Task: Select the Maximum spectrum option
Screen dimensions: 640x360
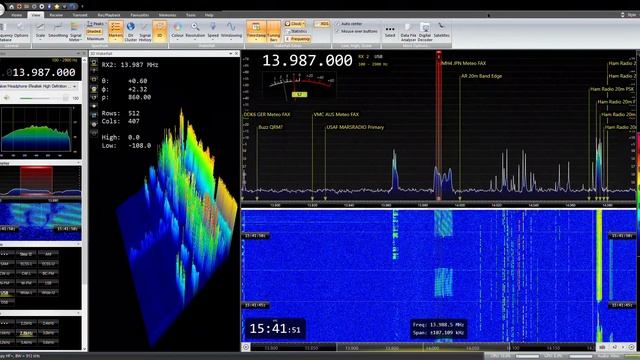Action: (95, 39)
